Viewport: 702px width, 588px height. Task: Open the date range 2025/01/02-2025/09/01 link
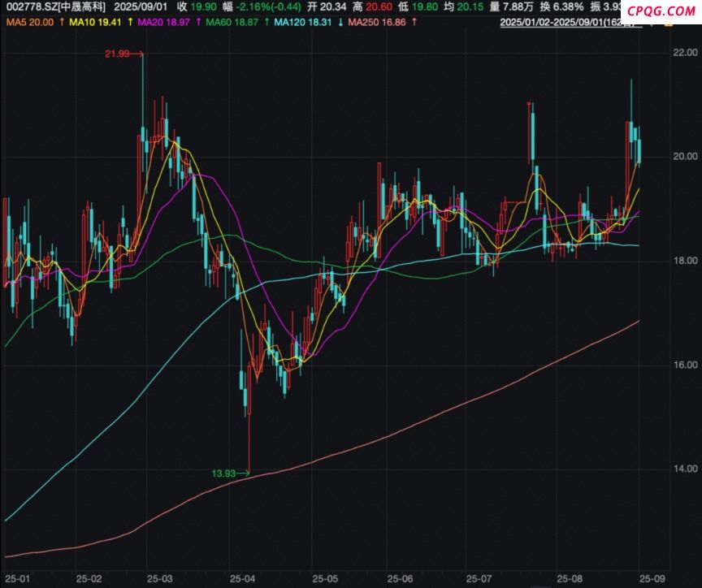click(x=571, y=23)
